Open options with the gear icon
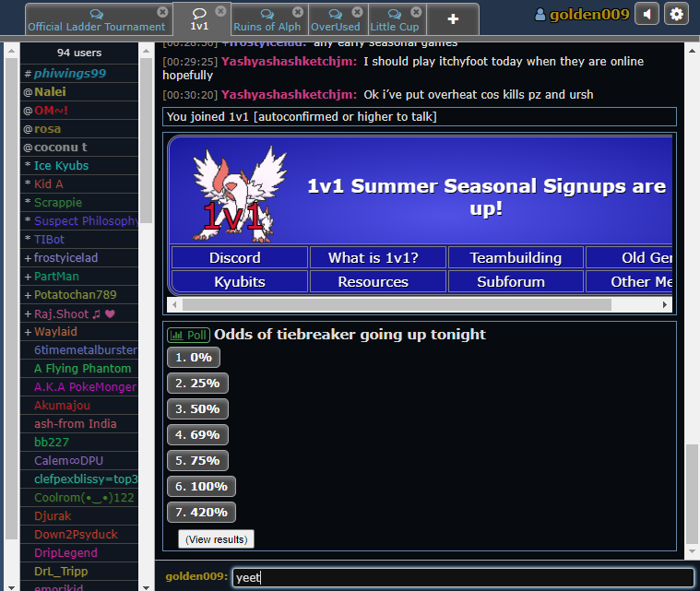 pos(676,14)
